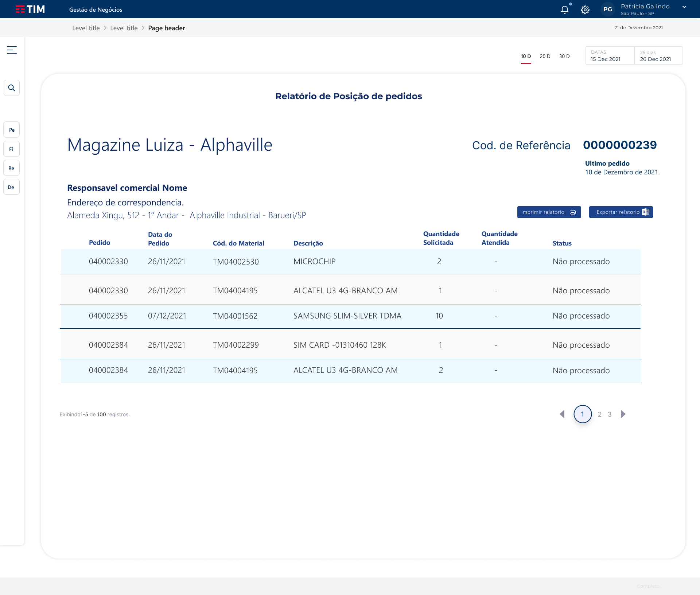
Task: Click Exportar relatorio button
Action: (621, 212)
